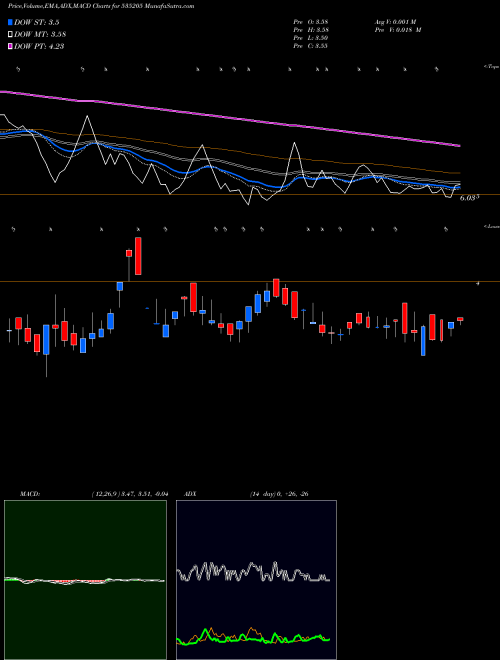The height and width of the screenshot is (660, 500).
Task: Open the dark blue ADX indicator chart
Action: (x=256, y=580)
